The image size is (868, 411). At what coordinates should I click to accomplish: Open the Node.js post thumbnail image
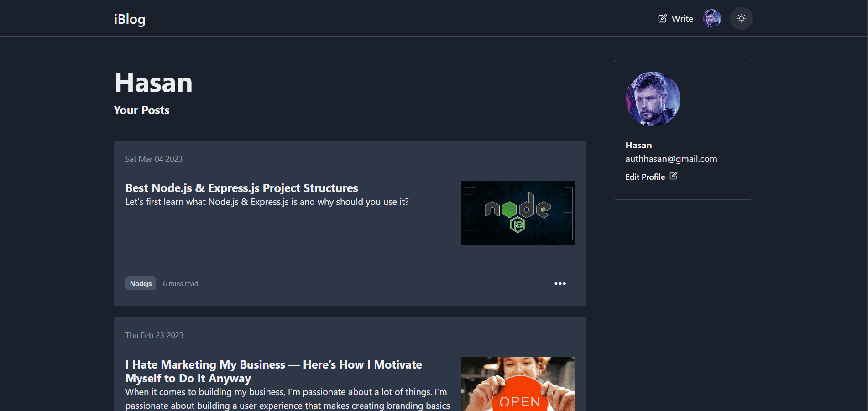coord(518,213)
